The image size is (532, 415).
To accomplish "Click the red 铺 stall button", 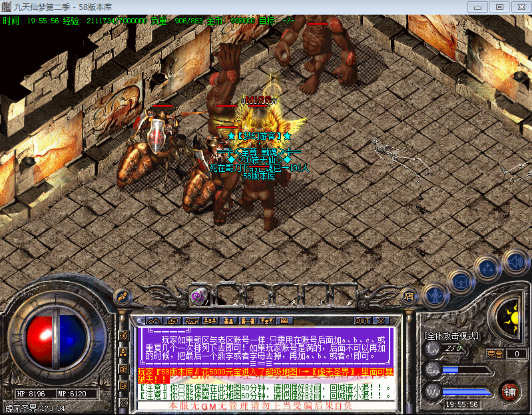I will [x=509, y=392].
